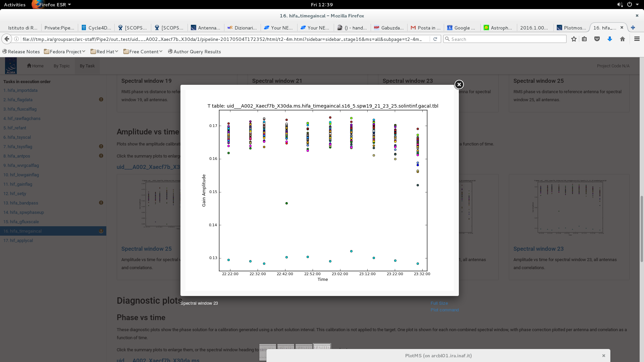Open task 5. hif_refant

14,128
